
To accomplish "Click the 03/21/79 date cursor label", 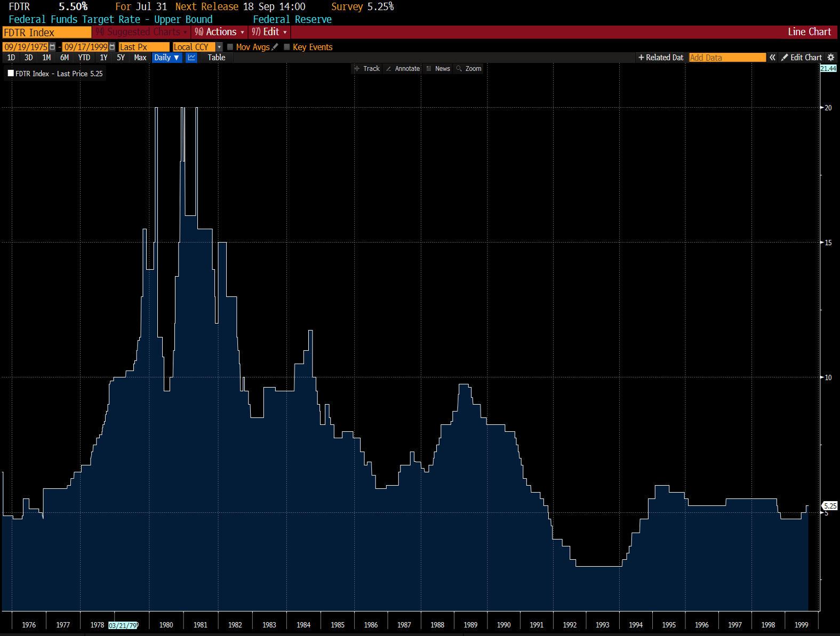I will tap(123, 625).
